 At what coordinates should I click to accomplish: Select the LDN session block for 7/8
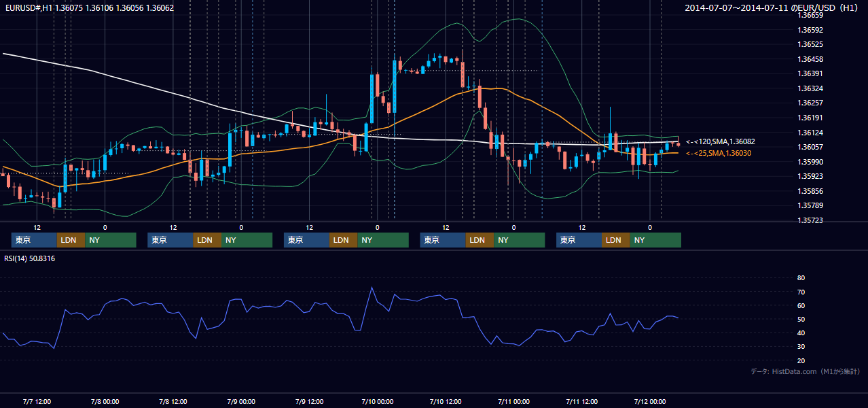pyautogui.click(x=207, y=240)
